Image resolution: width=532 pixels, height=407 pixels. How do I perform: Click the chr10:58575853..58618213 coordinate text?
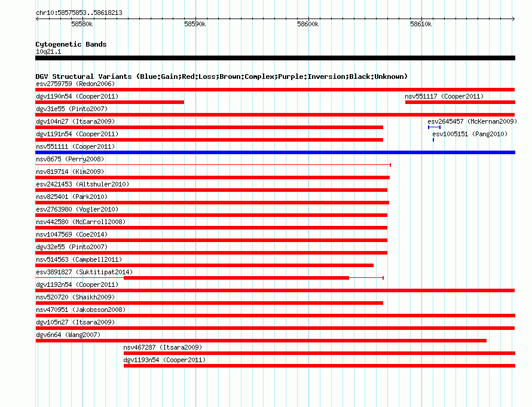tap(79, 13)
